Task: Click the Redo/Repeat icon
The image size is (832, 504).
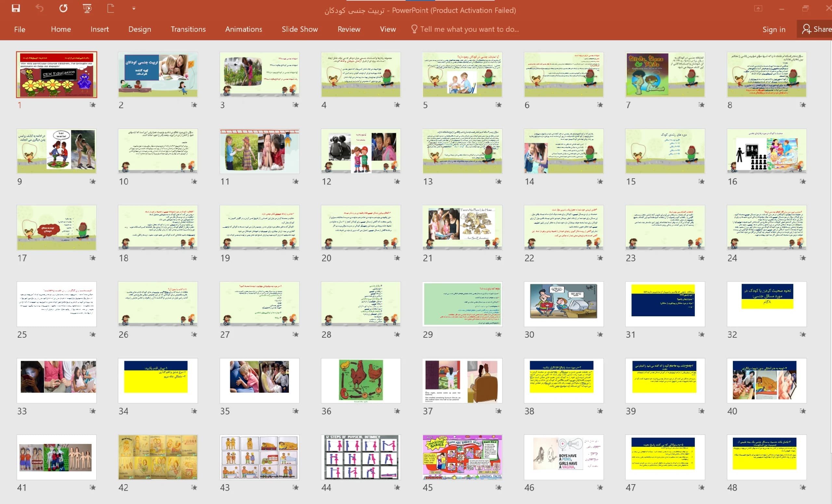Action: [x=63, y=8]
